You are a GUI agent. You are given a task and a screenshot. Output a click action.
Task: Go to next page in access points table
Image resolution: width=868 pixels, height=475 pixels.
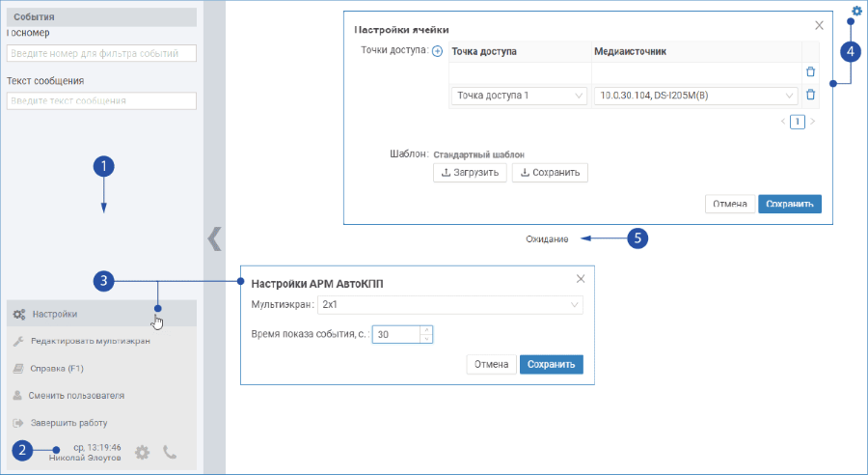click(813, 122)
